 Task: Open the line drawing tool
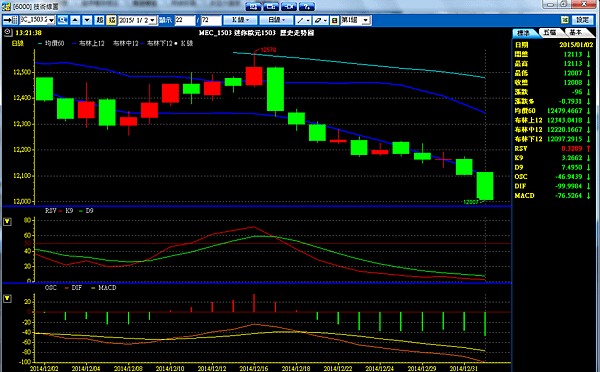[x=303, y=20]
